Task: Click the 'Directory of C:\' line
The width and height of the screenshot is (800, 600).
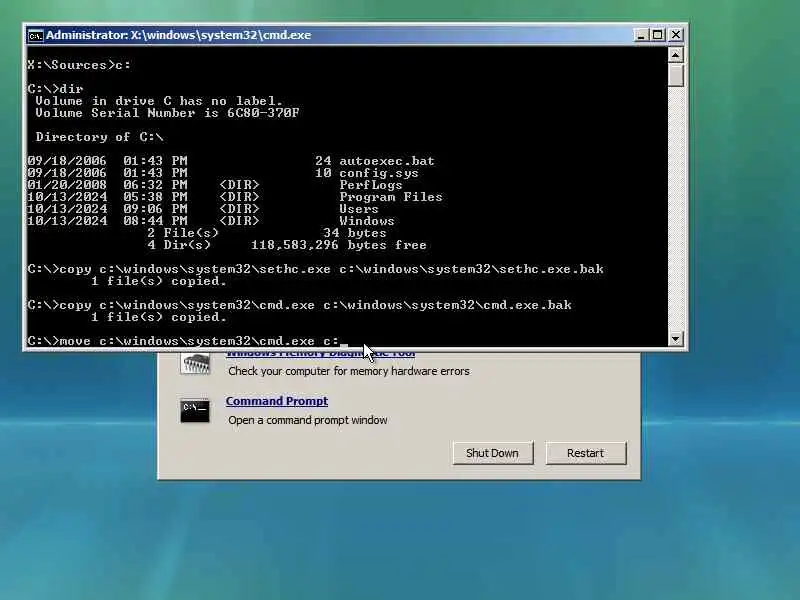Action: pos(99,137)
